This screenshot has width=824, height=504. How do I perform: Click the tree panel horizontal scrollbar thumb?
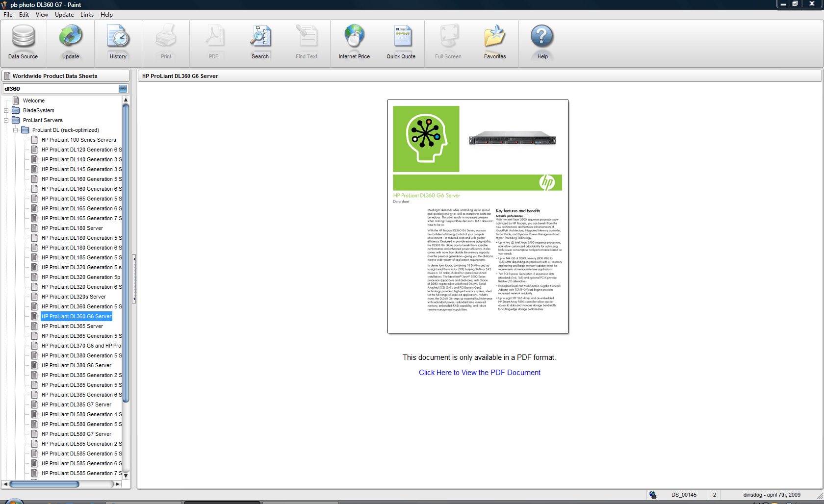44,484
